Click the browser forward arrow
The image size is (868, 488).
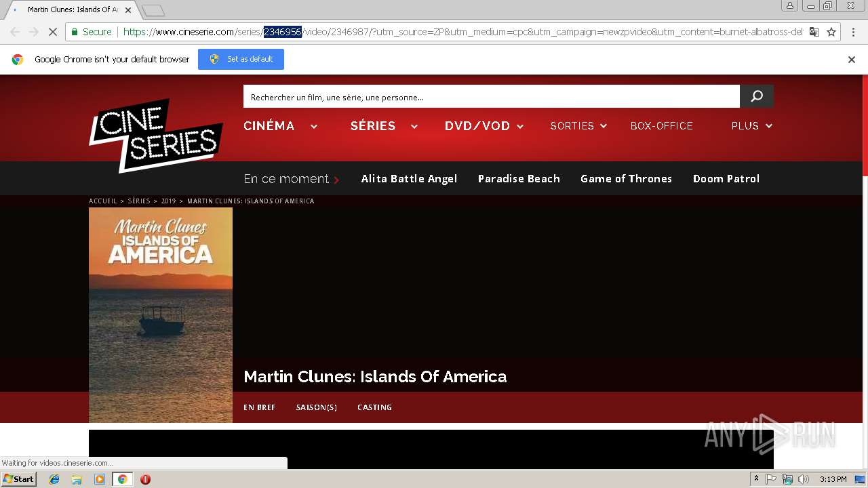(33, 32)
